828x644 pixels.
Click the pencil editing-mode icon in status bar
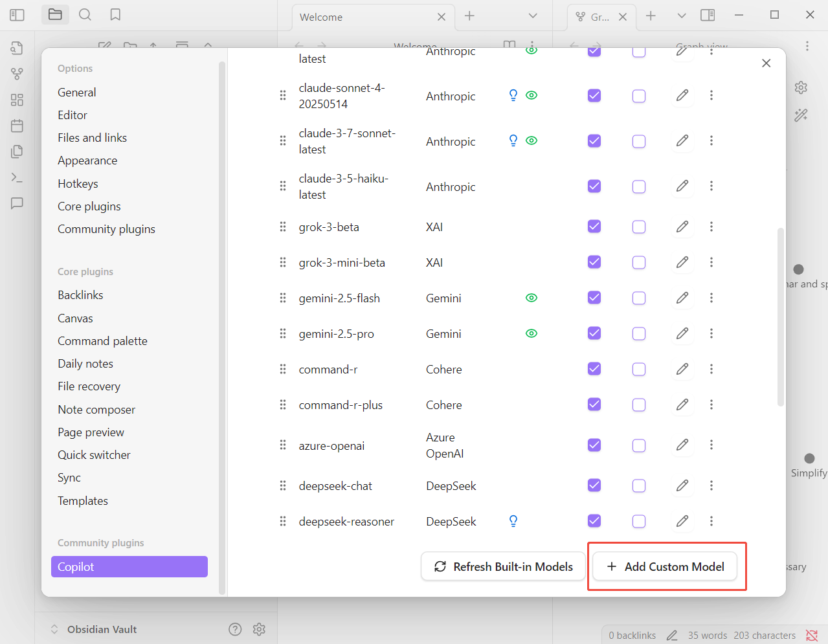click(x=672, y=636)
